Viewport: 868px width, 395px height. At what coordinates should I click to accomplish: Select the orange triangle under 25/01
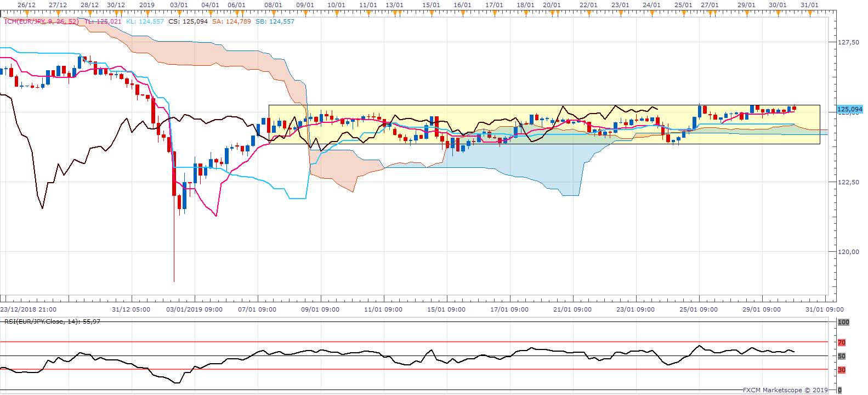[683, 13]
